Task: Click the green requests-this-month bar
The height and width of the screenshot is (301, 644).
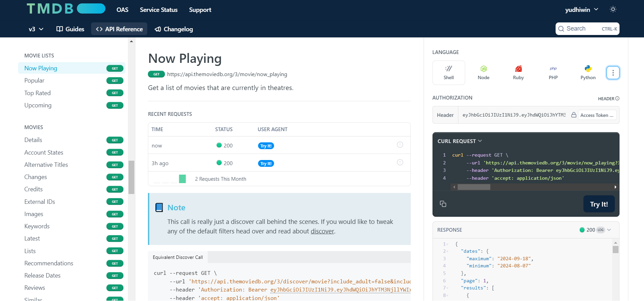Action: [182, 179]
